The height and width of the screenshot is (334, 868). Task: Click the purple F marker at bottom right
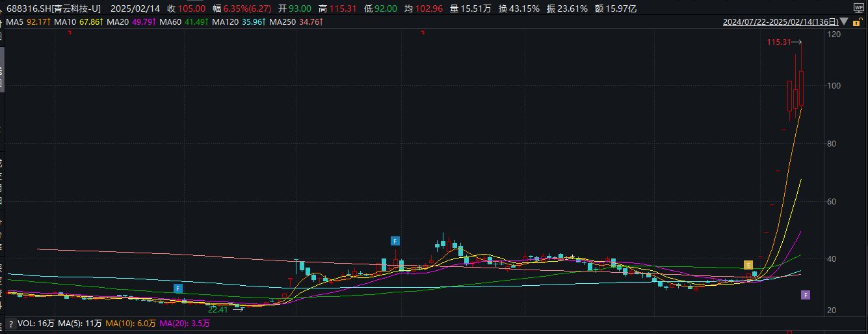(805, 295)
